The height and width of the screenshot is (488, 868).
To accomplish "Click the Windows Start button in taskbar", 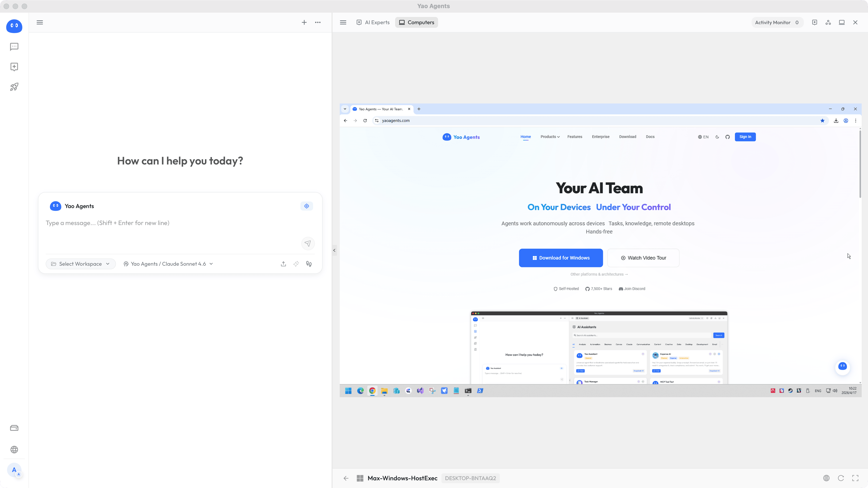I will coord(348,391).
